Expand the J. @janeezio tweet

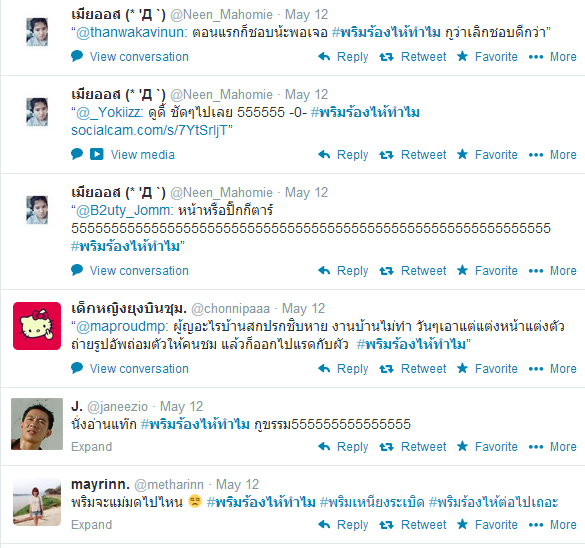tap(91, 447)
